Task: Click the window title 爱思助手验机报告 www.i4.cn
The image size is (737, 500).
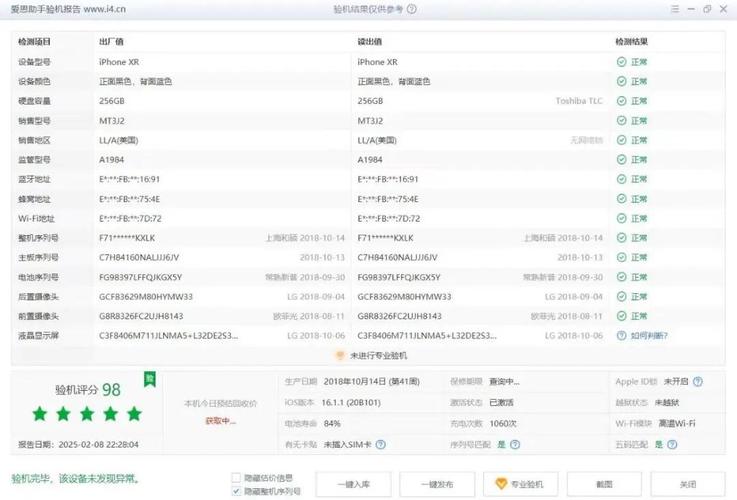Action: pos(68,9)
